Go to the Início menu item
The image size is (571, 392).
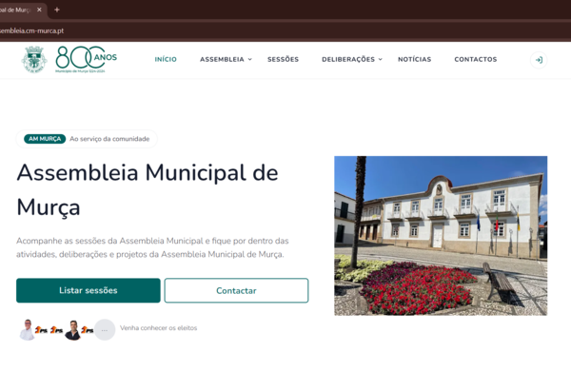pos(166,60)
